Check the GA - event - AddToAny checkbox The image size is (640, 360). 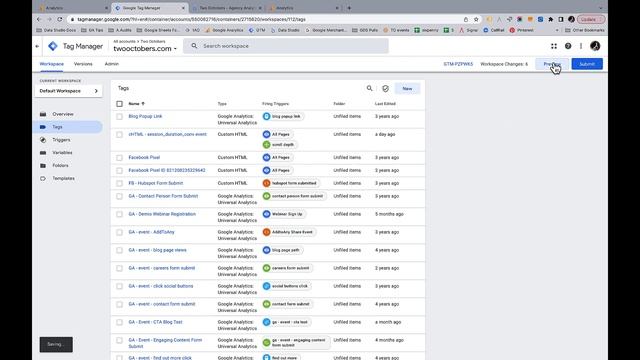pos(119,232)
